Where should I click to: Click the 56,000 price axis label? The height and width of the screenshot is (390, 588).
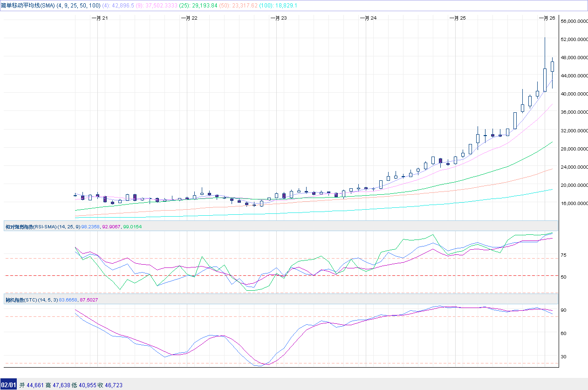(x=574, y=21)
